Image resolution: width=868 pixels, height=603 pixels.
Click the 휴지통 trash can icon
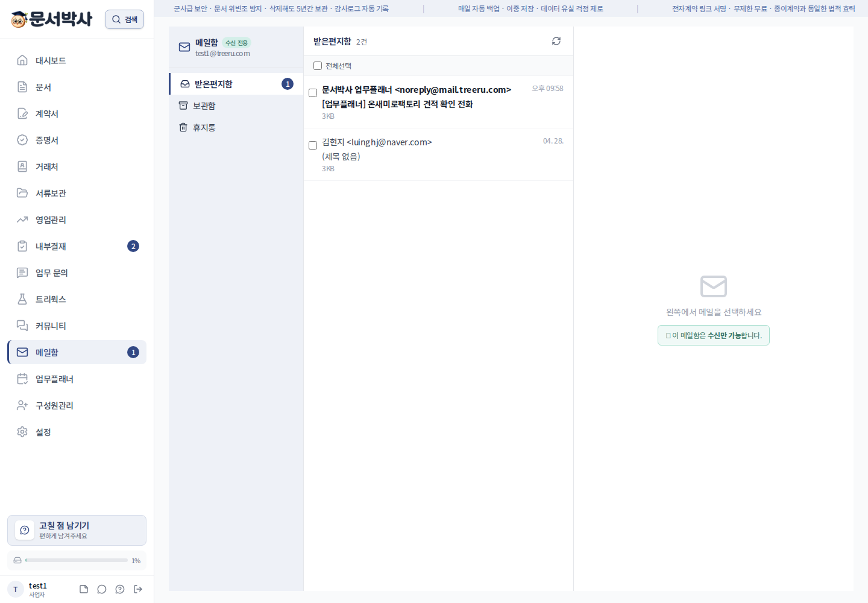[x=183, y=127]
